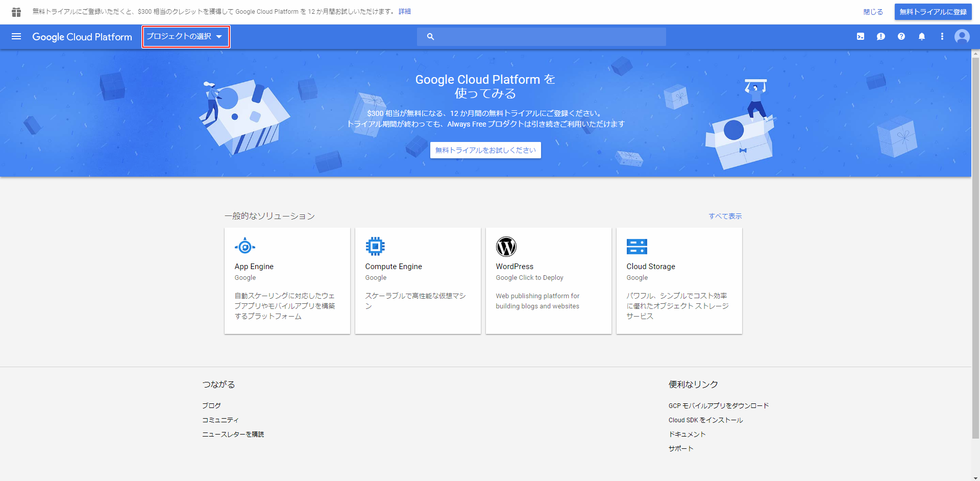The image size is (980, 481).
Task: Open the help question mark icon
Action: tap(901, 37)
